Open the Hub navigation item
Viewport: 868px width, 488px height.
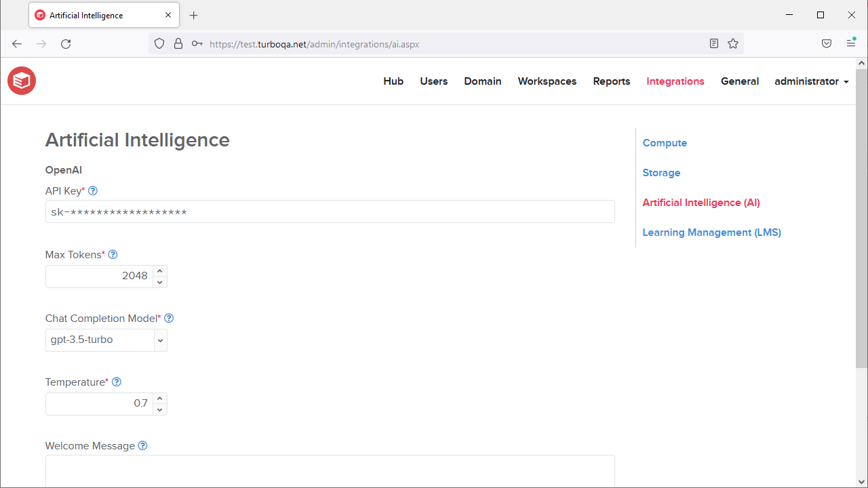pos(393,81)
